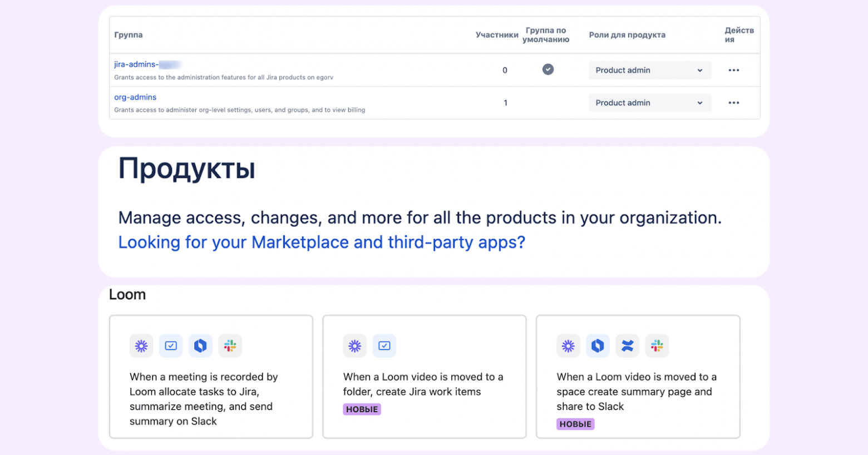Open the actions menu for org-admins
868x455 pixels.
click(x=734, y=102)
